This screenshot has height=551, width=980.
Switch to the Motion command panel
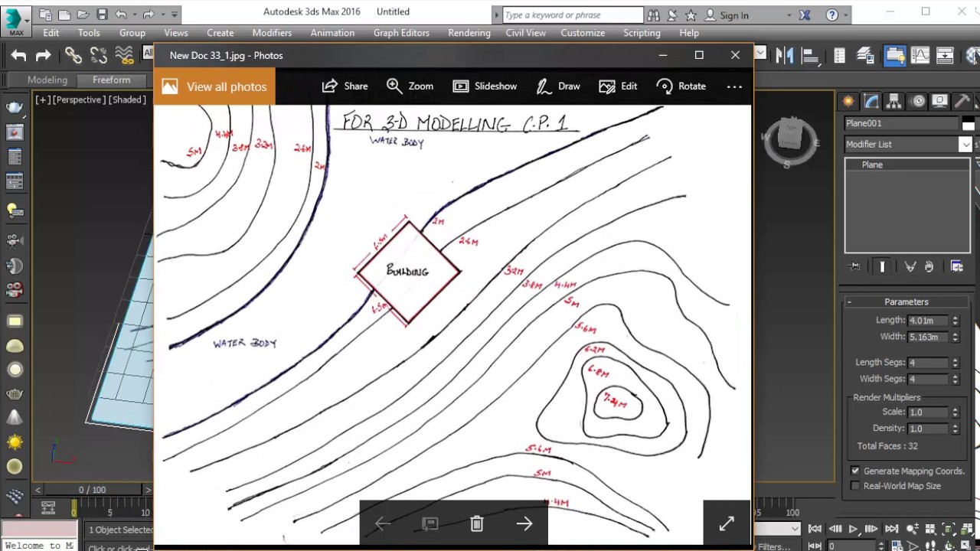(918, 102)
